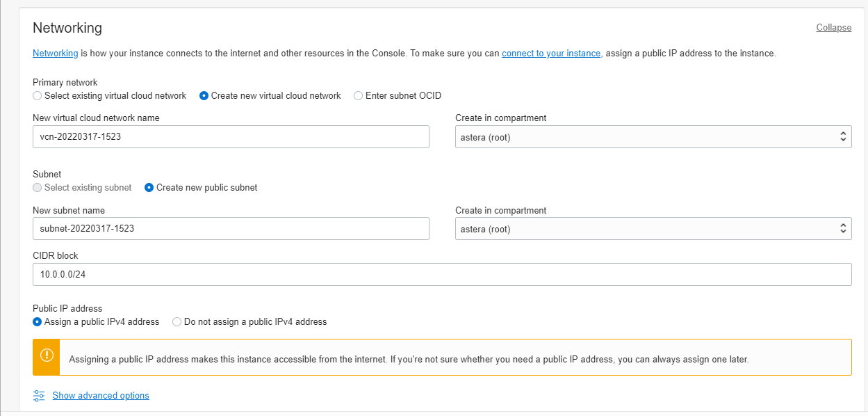Choose Create new public subnet
The height and width of the screenshot is (416, 868).
click(149, 188)
